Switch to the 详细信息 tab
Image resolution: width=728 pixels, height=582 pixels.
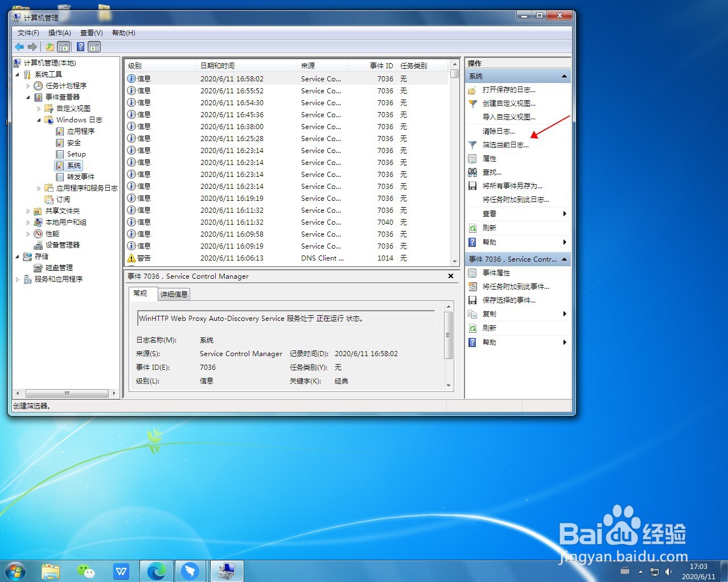[x=174, y=294]
